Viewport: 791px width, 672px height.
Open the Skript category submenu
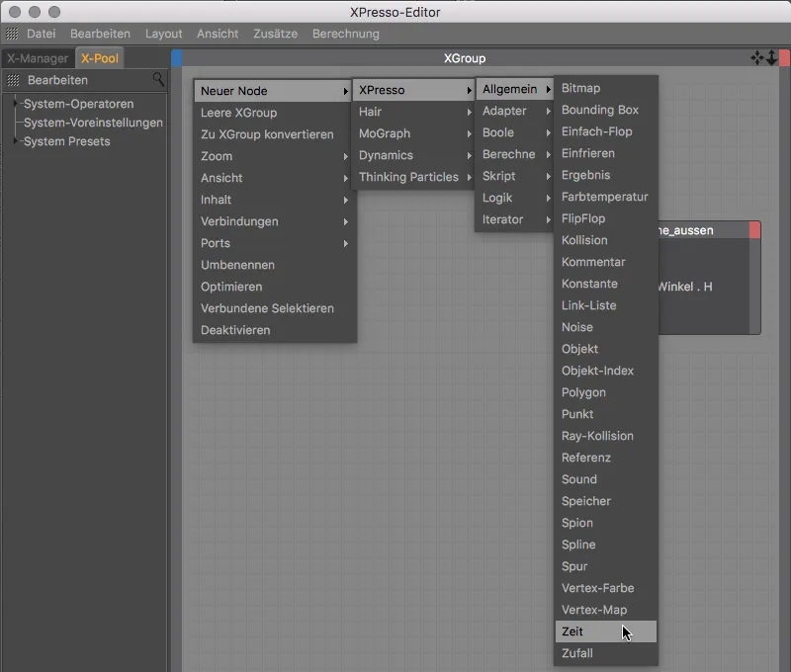click(515, 176)
